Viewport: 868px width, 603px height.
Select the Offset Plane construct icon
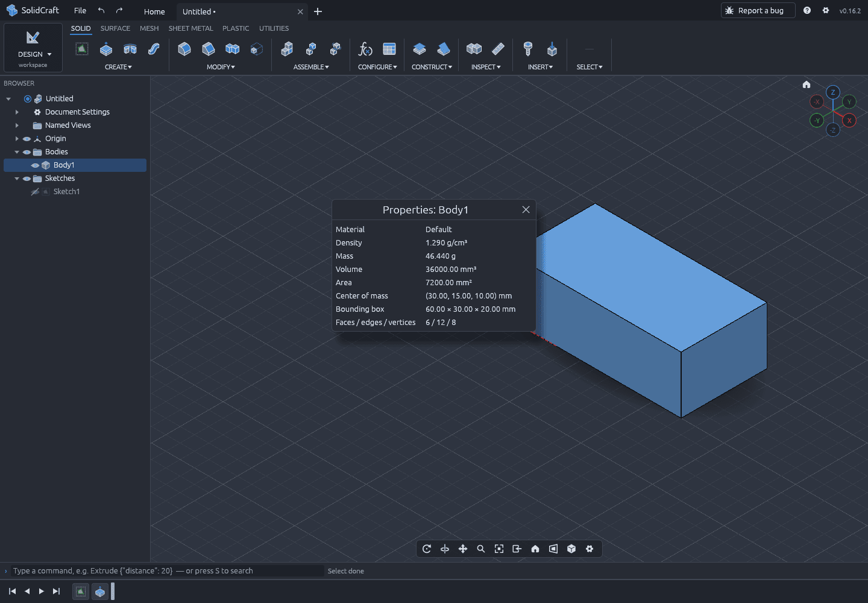click(420, 49)
